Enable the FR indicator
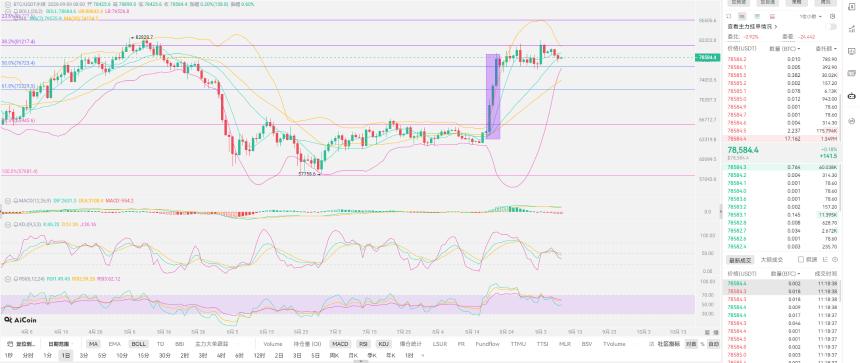 tap(461, 344)
